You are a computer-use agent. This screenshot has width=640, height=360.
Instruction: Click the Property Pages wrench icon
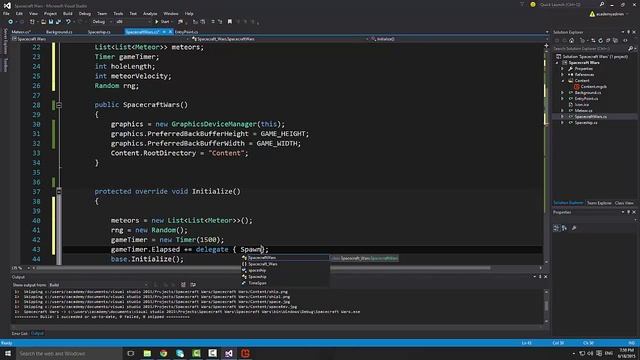tap(574, 228)
